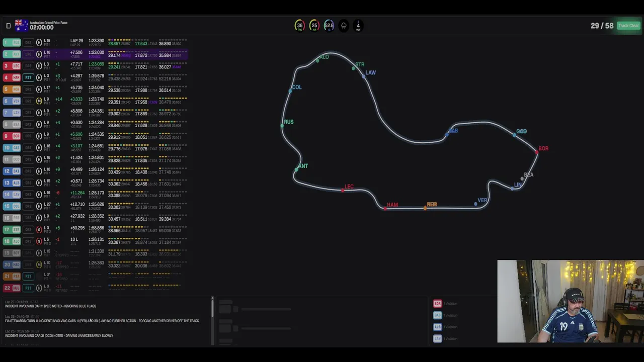Click the message about car 31 driving unnecessarily slowly
This screenshot has width=644, height=362.
tap(59, 335)
